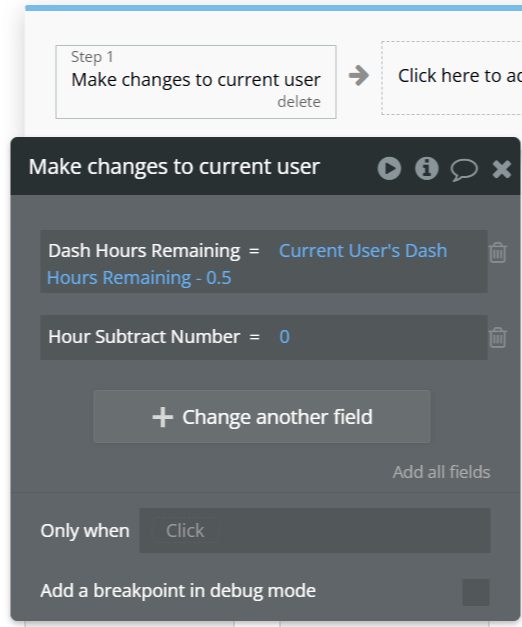Click the Add all fields link
Image resolution: width=522 pixels, height=627 pixels.
pyautogui.click(x=441, y=472)
